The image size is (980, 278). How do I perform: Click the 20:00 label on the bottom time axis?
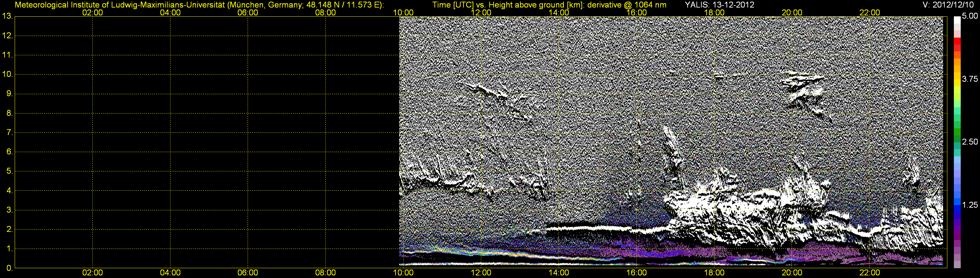792,273
